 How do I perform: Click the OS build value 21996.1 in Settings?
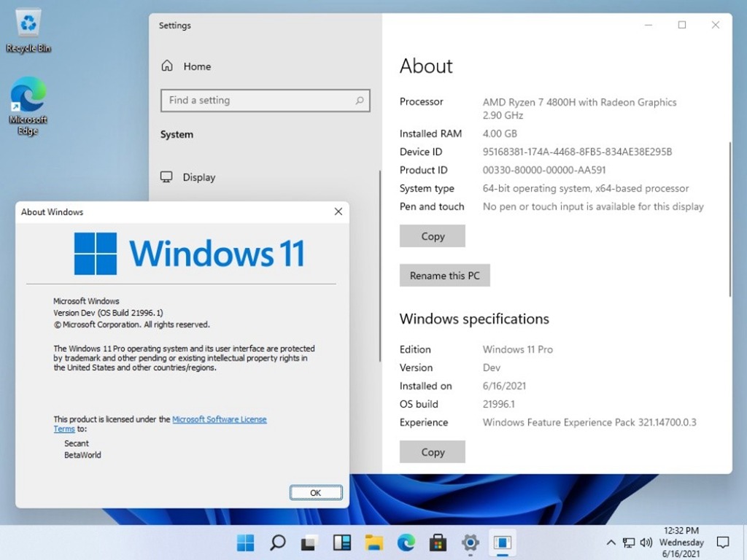(x=498, y=404)
